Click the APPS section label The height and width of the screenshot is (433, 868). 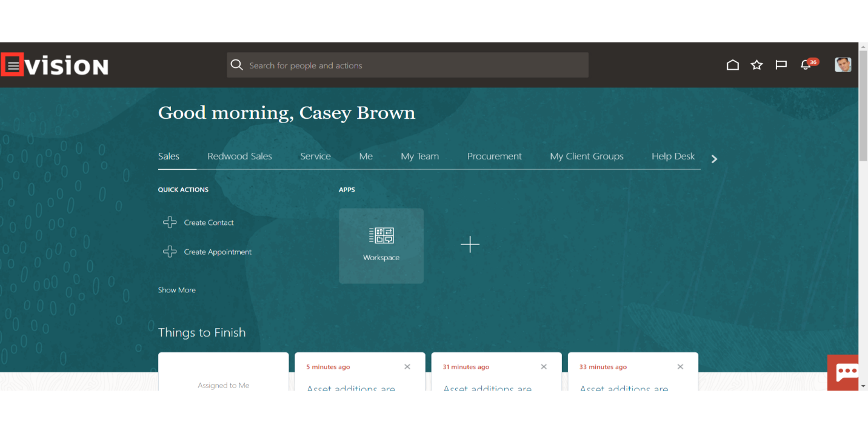347,190
